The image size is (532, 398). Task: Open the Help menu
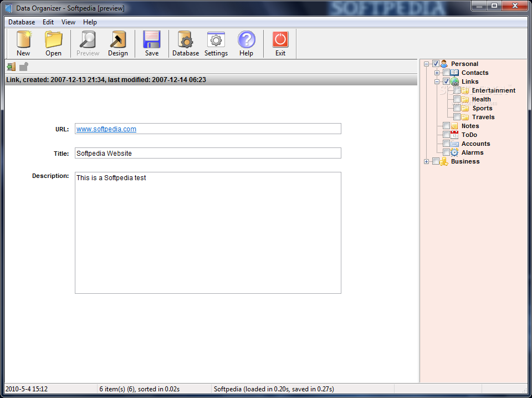[90, 22]
